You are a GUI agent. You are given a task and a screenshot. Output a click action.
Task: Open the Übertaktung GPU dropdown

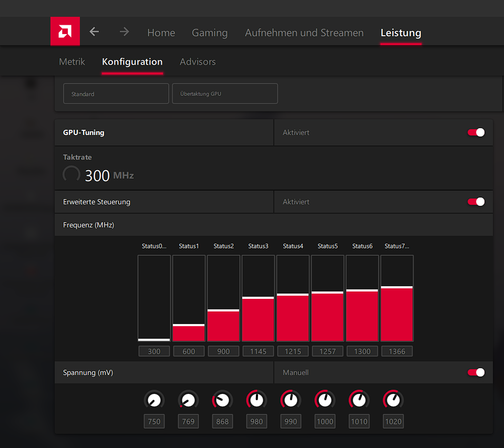coord(225,93)
